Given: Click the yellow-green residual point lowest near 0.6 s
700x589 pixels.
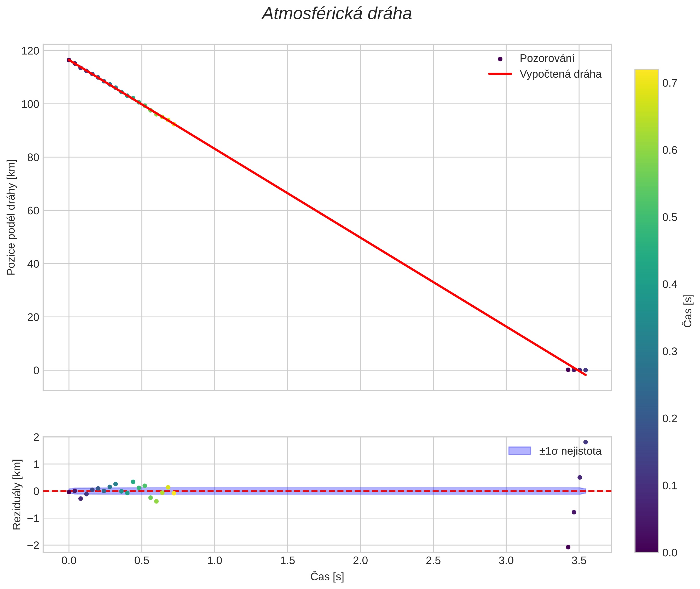Looking at the screenshot, I should click(156, 501).
